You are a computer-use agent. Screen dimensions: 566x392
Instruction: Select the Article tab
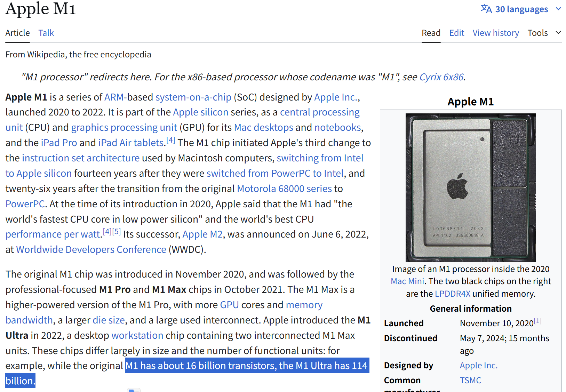tap(17, 33)
